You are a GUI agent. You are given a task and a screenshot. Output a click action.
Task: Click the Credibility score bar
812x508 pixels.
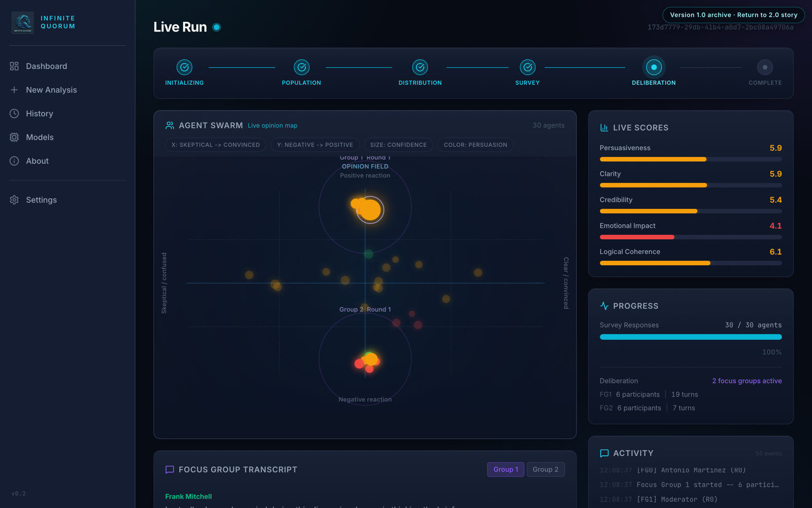(691, 211)
